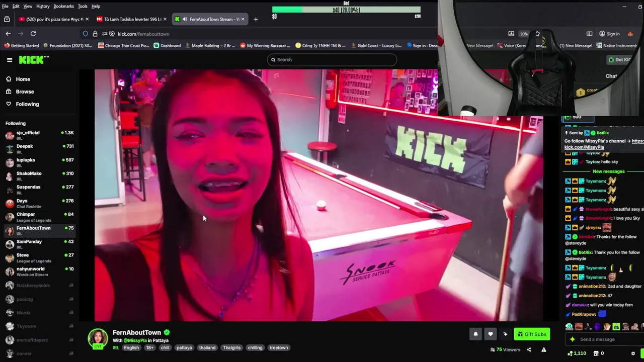Select the treetown tag

[279, 348]
